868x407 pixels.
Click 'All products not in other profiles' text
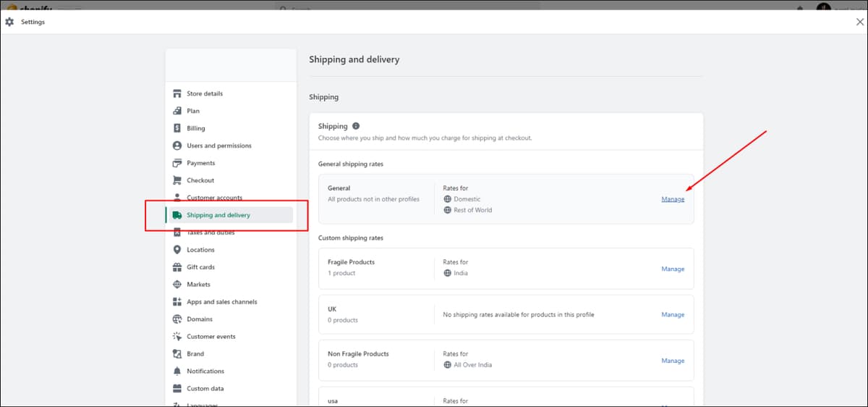(373, 199)
